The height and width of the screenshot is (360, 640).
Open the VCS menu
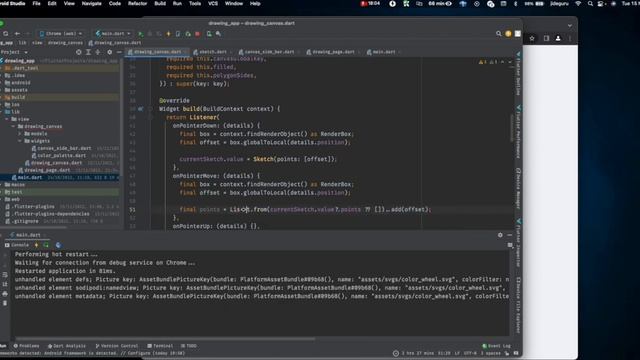(213, 4)
